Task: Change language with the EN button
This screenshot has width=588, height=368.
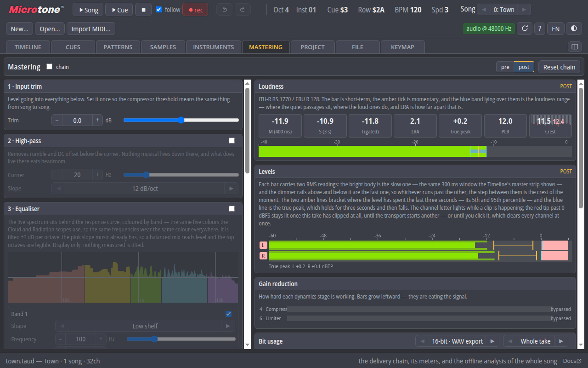Action: [x=555, y=29]
